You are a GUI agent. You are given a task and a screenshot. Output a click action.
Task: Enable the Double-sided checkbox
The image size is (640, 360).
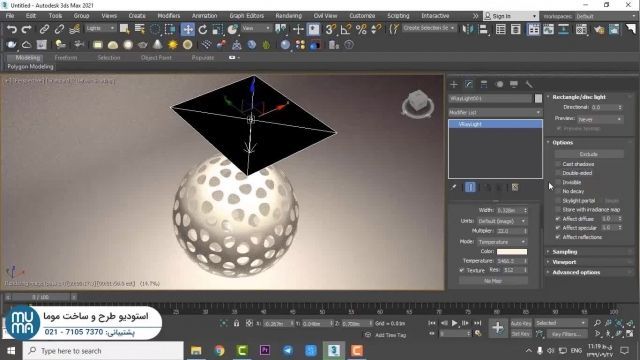pyautogui.click(x=558, y=173)
